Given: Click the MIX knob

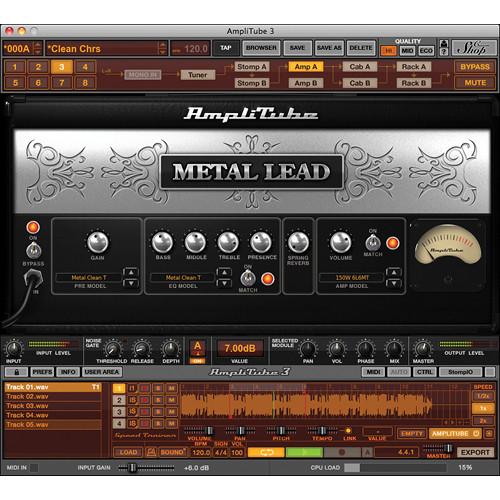Looking at the screenshot, I should pyautogui.click(x=394, y=349).
